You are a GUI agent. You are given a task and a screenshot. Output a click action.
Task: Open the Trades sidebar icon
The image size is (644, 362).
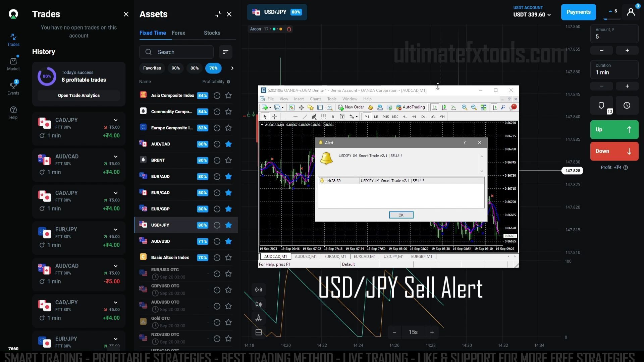(13, 40)
